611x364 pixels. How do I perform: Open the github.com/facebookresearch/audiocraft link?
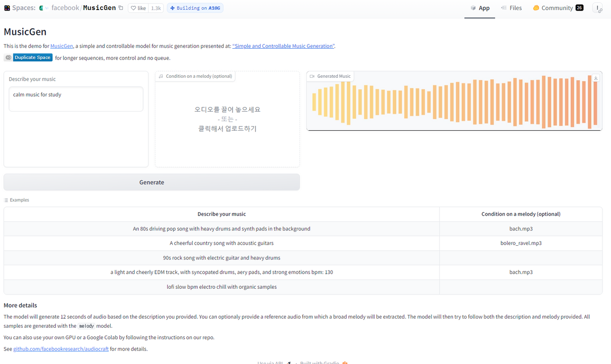tap(61, 349)
